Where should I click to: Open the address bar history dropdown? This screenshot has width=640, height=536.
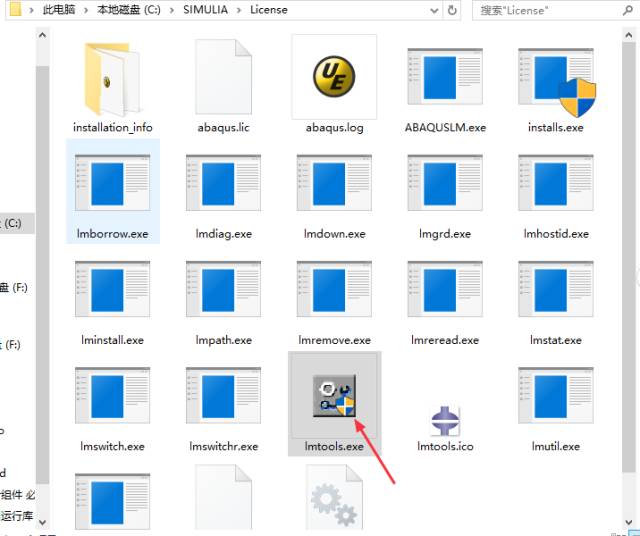(x=431, y=10)
